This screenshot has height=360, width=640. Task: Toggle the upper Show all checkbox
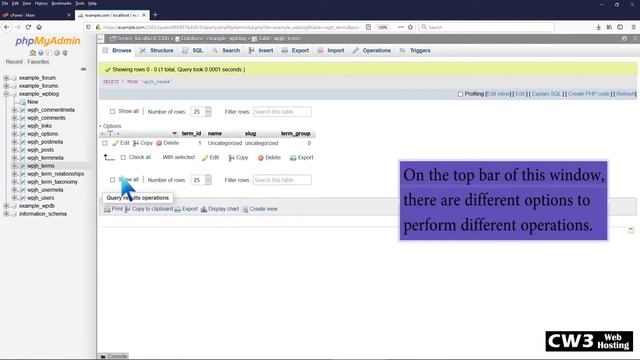point(112,111)
